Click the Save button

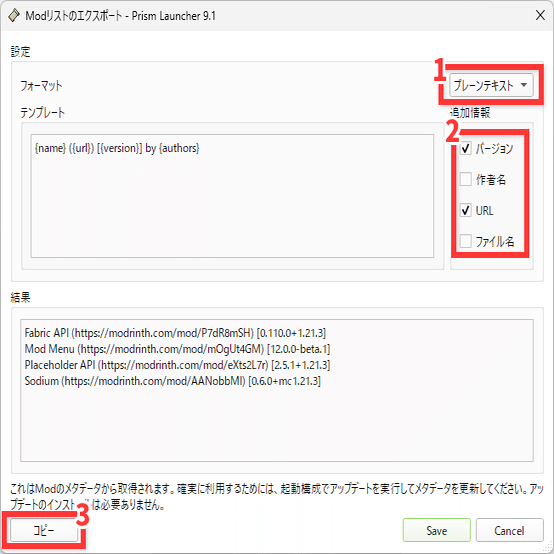point(436,530)
